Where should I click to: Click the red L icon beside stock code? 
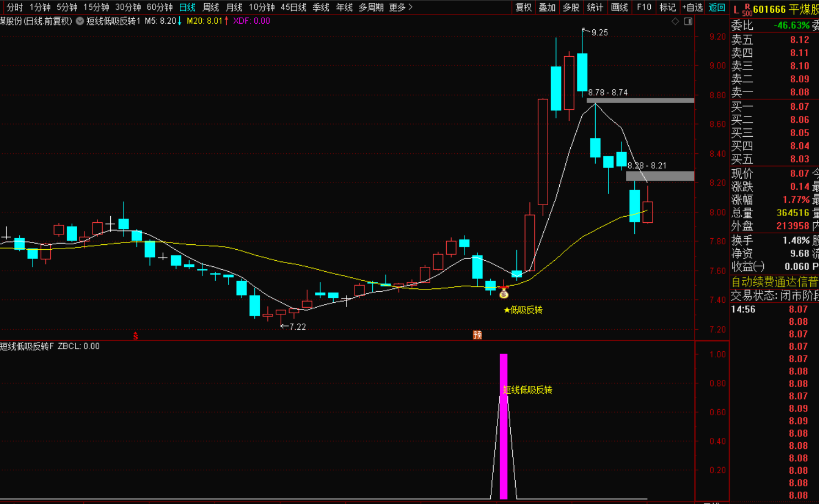coord(736,9)
